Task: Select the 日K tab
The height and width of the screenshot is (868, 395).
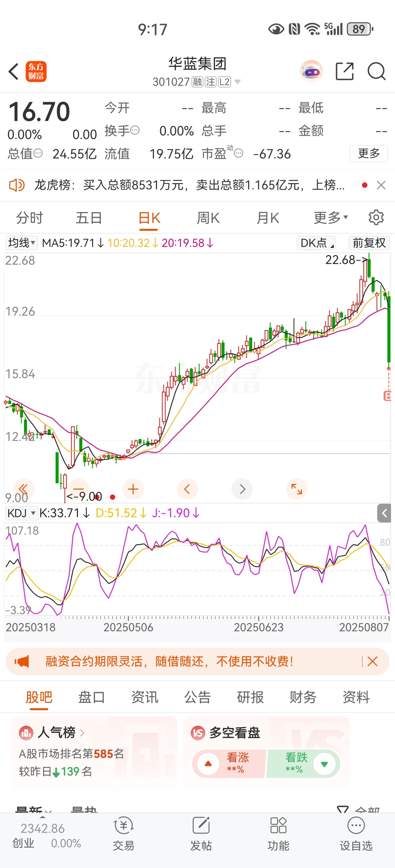Action: pos(149,218)
